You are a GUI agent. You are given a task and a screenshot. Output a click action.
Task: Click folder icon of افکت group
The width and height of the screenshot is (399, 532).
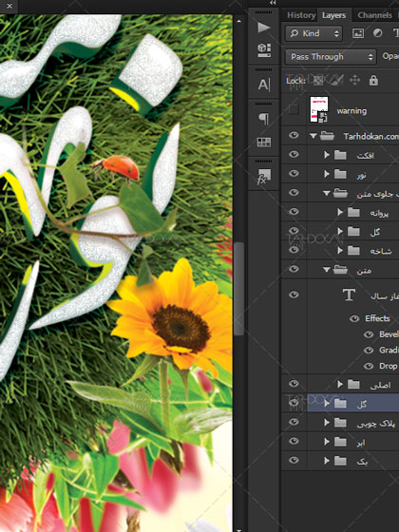tap(340, 155)
